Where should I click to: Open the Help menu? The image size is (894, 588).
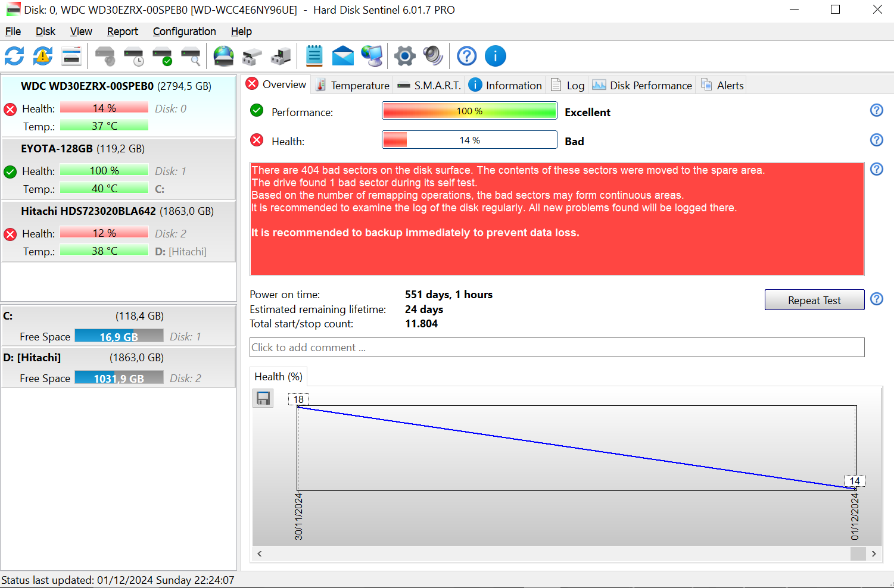(241, 32)
